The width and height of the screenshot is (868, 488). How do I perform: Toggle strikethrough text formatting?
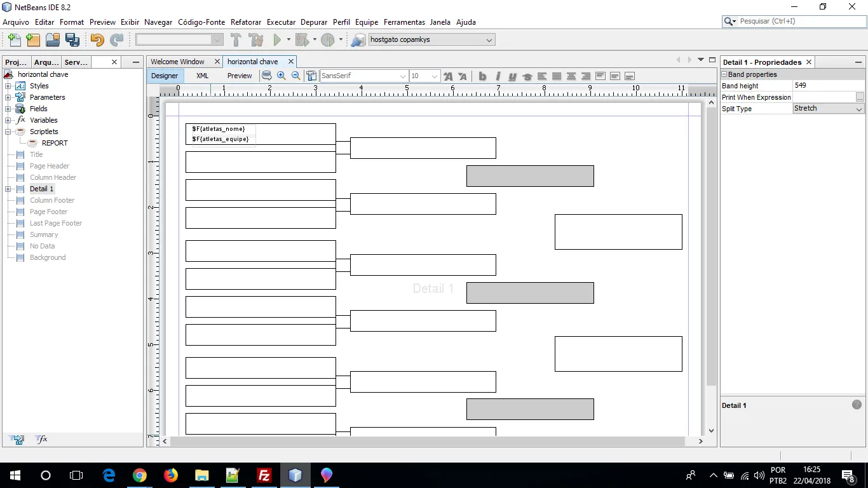527,76
